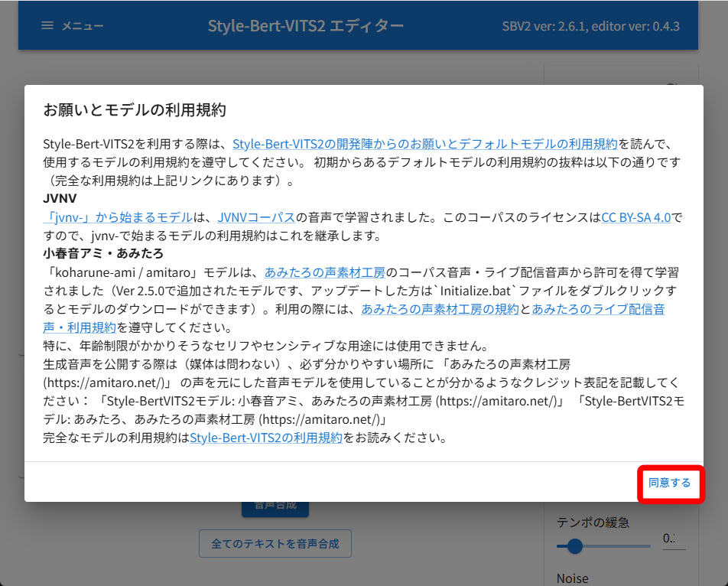Viewport: 728px width, 586px height.
Task: Open the Style-Bert-VITS2の開発陣からのお願い link
Action: click(x=424, y=144)
